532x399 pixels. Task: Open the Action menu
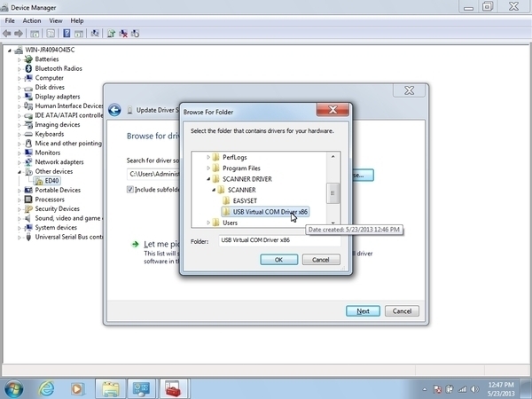[32, 20]
